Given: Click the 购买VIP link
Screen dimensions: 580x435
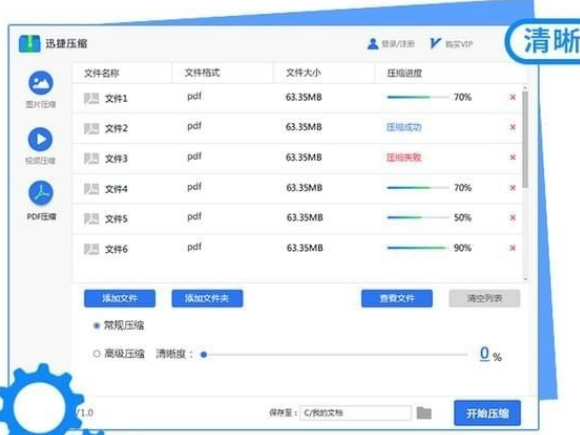Looking at the screenshot, I should tap(459, 44).
